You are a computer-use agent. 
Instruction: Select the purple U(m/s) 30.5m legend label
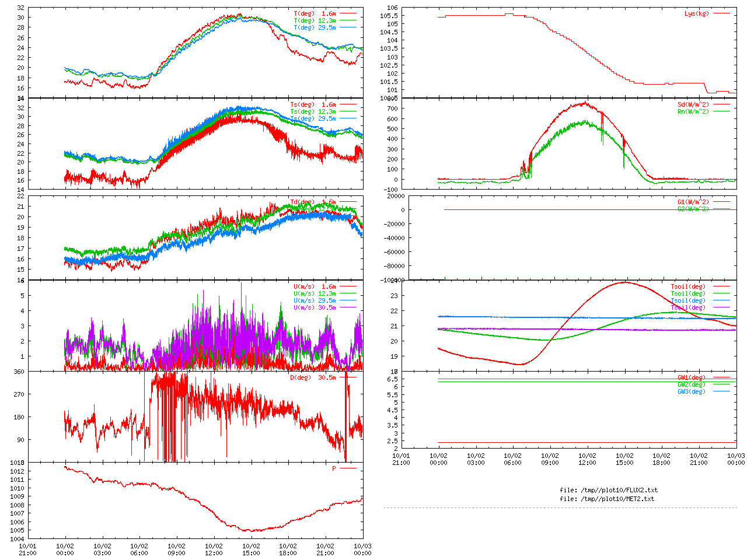[315, 307]
